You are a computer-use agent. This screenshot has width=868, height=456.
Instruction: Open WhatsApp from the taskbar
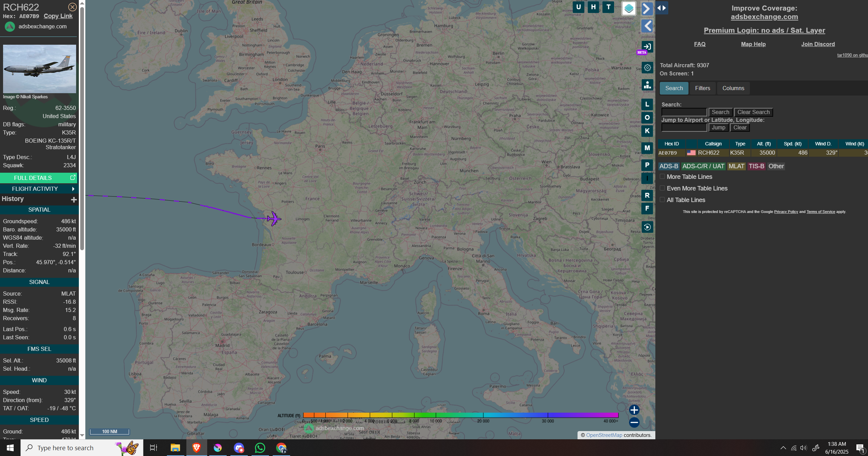(x=260, y=448)
